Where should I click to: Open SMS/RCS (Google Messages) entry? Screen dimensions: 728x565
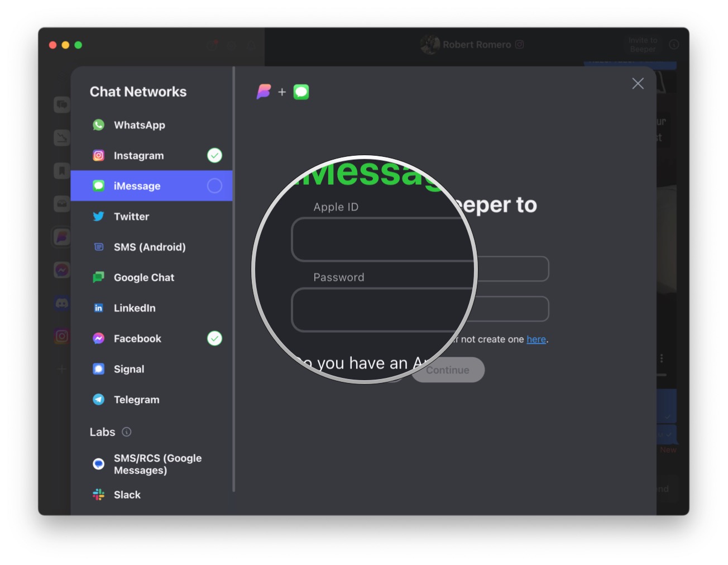[x=151, y=464]
